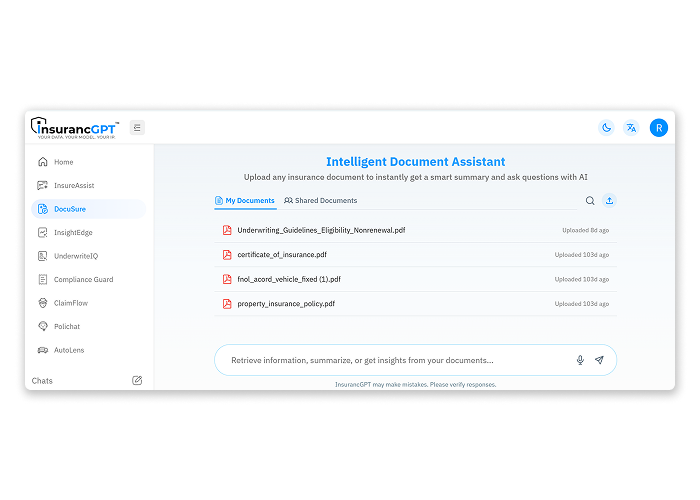Click the send message paper-plane icon
700x500 pixels.
point(599,360)
